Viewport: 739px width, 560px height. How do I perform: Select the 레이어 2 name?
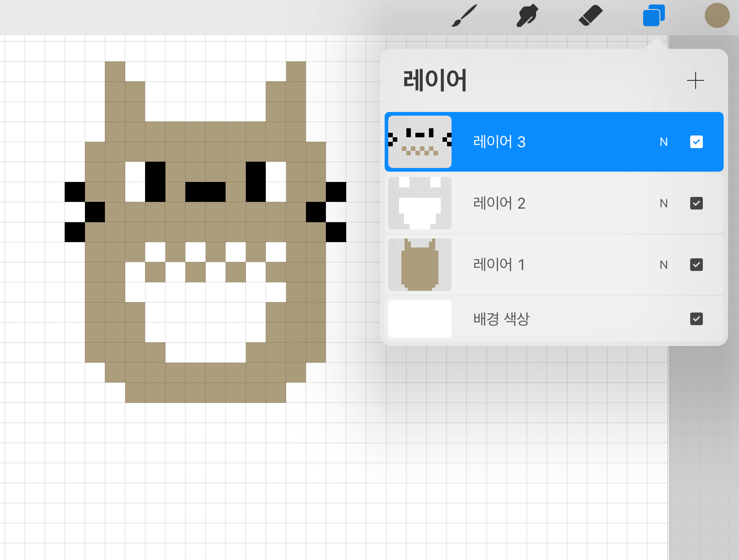pyautogui.click(x=499, y=203)
